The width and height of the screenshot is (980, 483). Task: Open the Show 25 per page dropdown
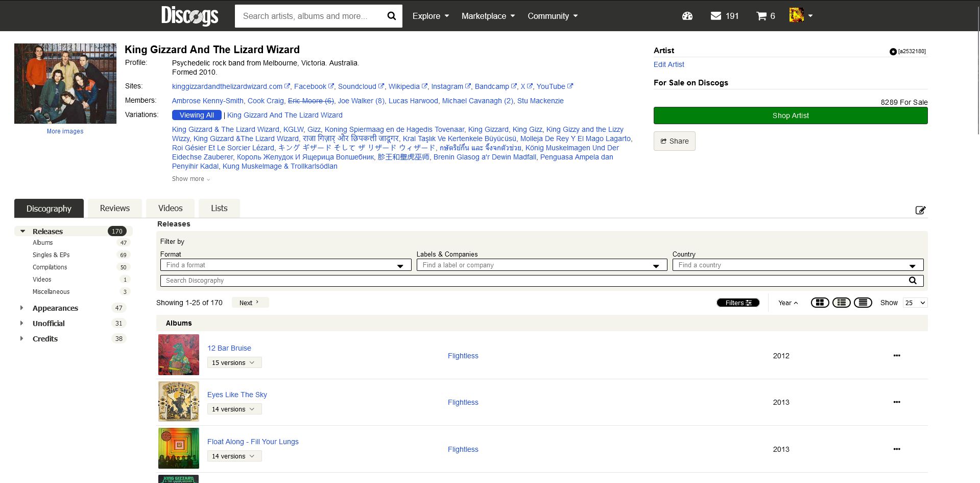[x=915, y=303]
